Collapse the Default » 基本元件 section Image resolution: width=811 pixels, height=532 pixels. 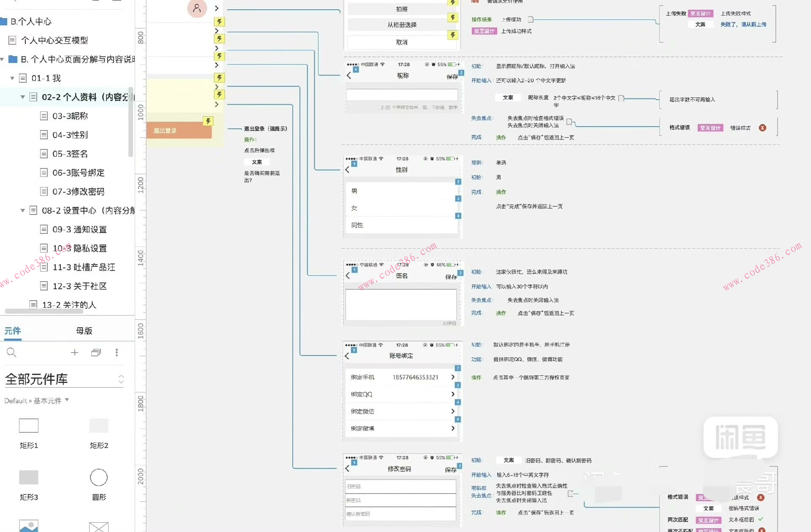(67, 400)
